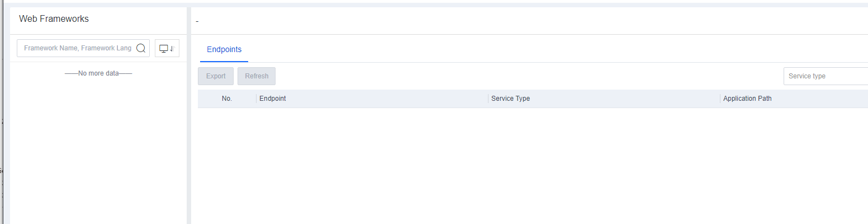Viewport: 868px width, 224px height.
Task: Focus the Framework Name search field
Action: [x=78, y=48]
